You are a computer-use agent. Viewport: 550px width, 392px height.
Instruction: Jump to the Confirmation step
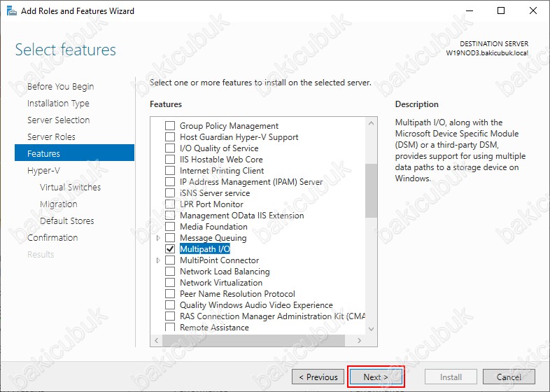tap(52, 237)
